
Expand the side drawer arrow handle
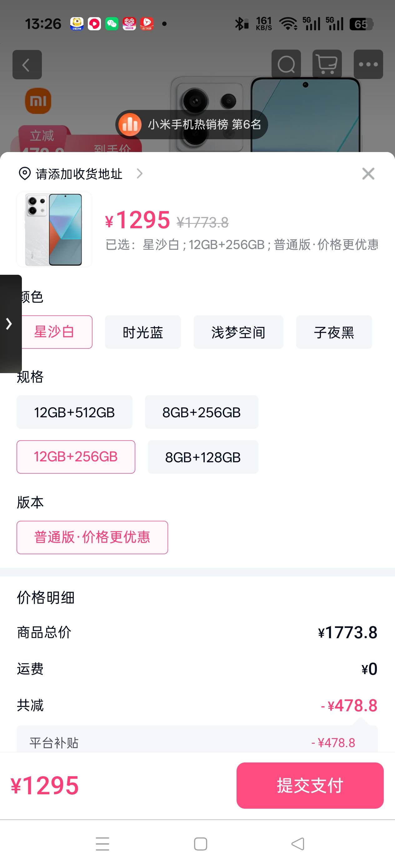[x=9, y=324]
